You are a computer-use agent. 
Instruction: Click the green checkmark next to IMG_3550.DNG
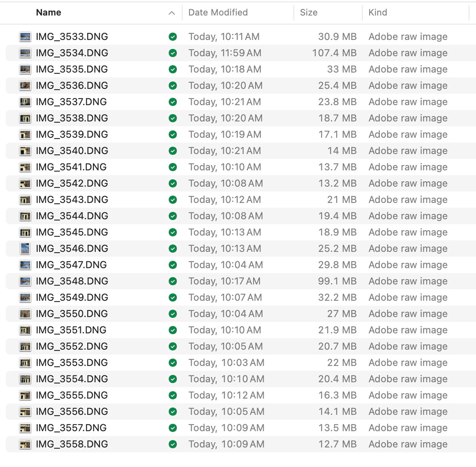tap(173, 314)
